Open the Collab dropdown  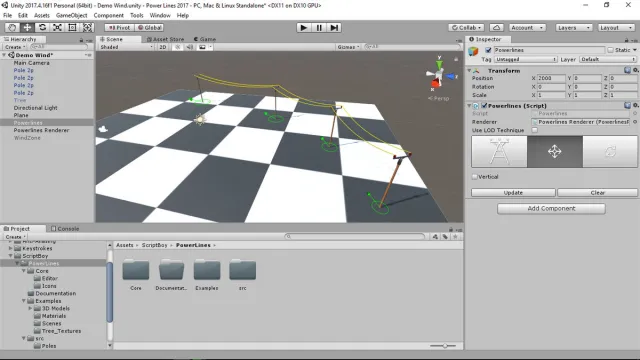(x=466, y=27)
